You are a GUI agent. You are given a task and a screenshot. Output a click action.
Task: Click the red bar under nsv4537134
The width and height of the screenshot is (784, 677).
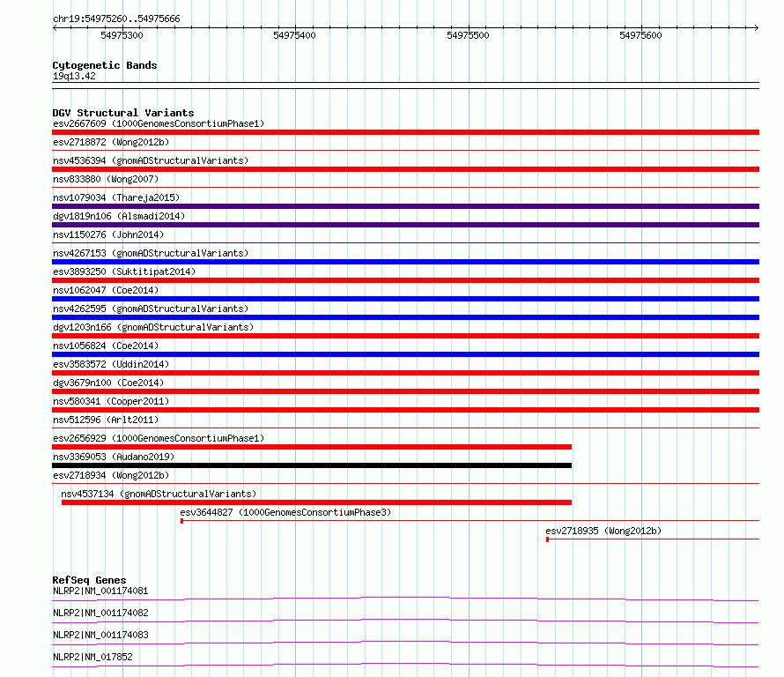click(x=316, y=502)
